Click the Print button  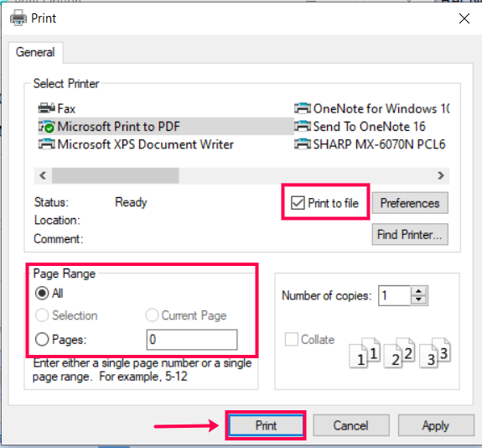point(266,425)
